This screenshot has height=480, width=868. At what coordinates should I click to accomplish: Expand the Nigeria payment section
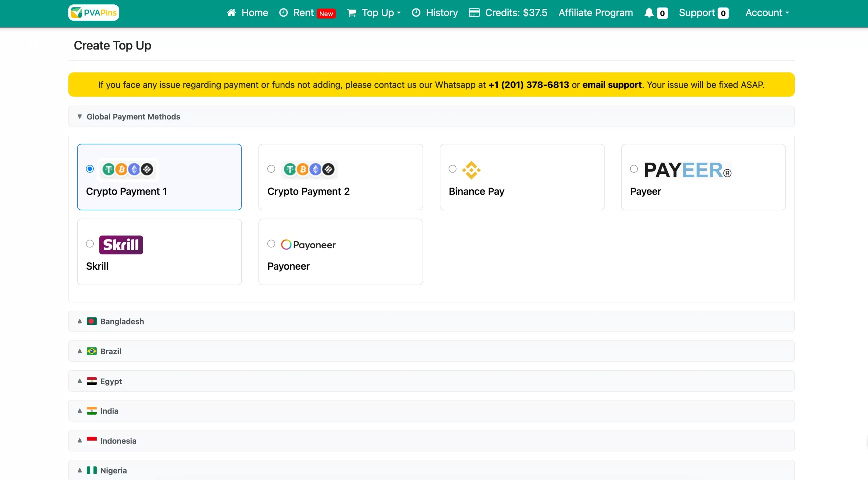coord(431,470)
